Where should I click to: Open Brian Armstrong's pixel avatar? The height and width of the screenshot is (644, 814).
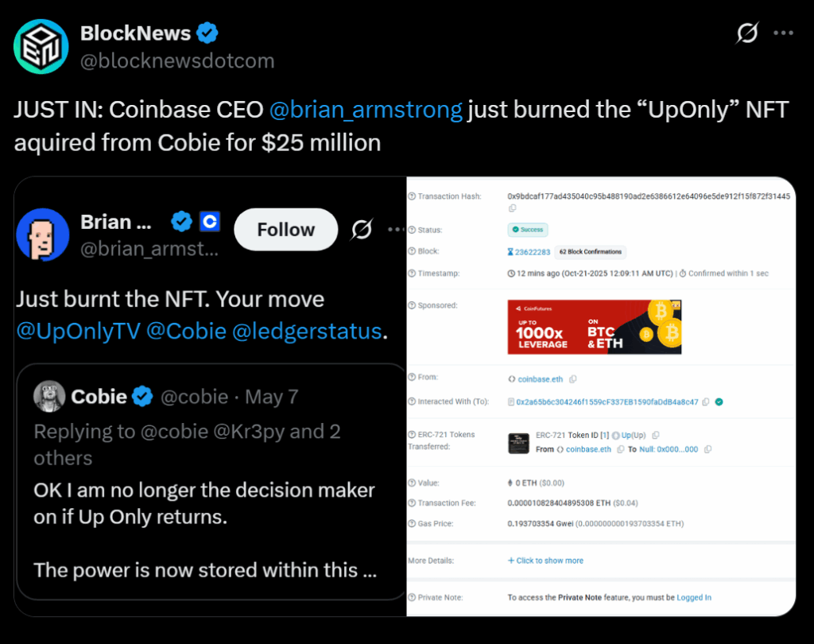41,235
